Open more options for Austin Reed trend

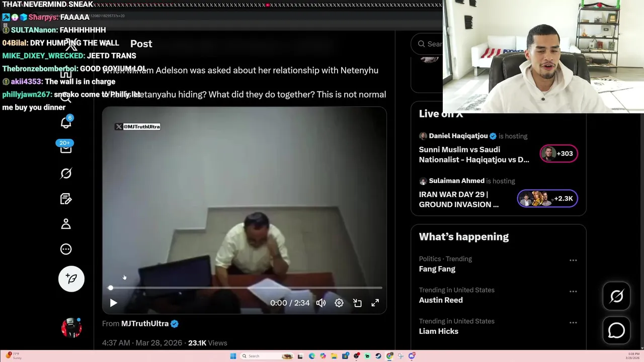573,291
